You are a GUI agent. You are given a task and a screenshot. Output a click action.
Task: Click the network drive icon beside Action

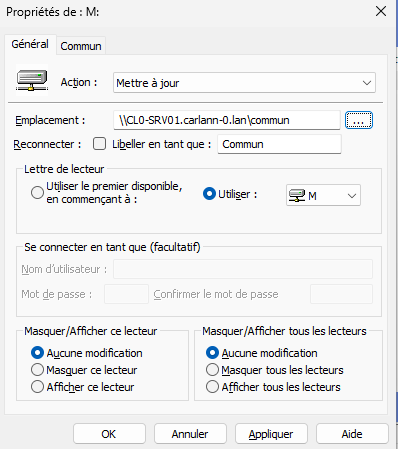point(32,80)
